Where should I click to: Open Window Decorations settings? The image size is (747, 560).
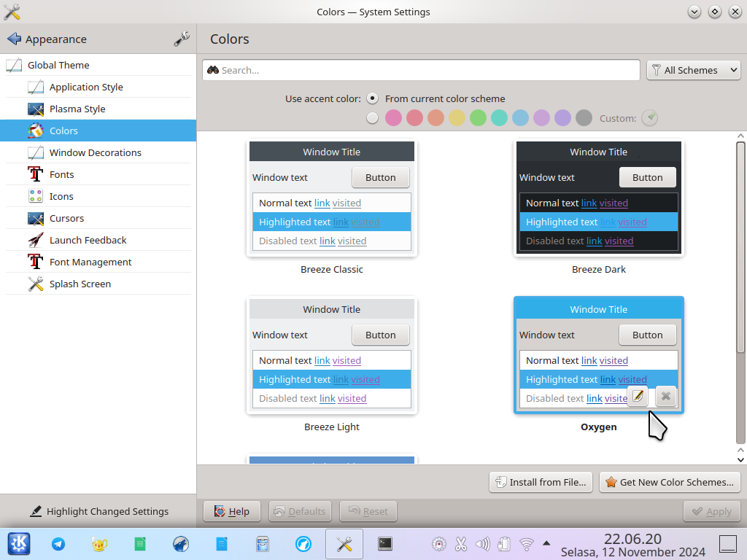[98, 152]
